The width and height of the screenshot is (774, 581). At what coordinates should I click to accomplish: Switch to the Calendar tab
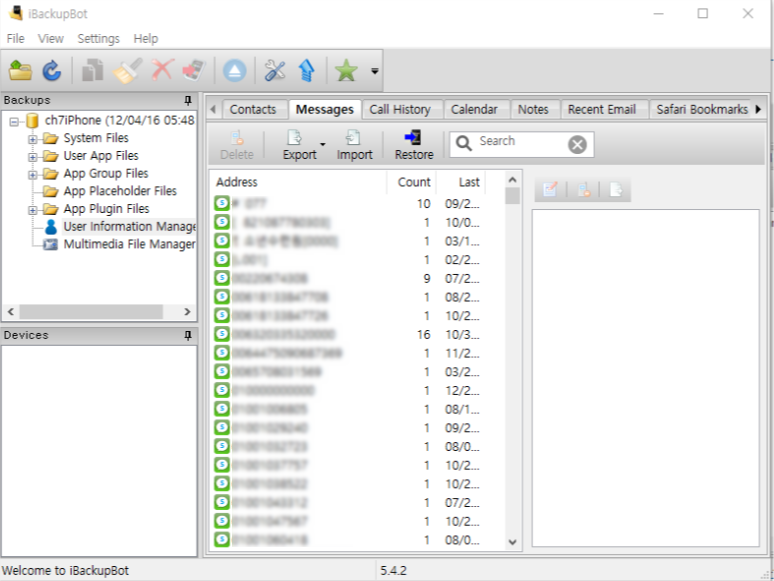coord(474,109)
